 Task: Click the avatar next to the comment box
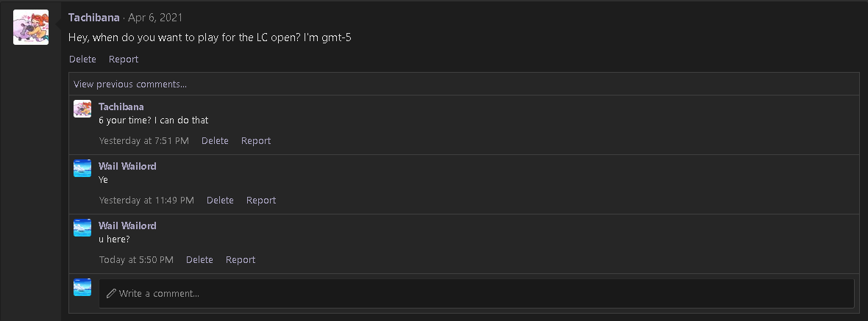pyautogui.click(x=82, y=287)
